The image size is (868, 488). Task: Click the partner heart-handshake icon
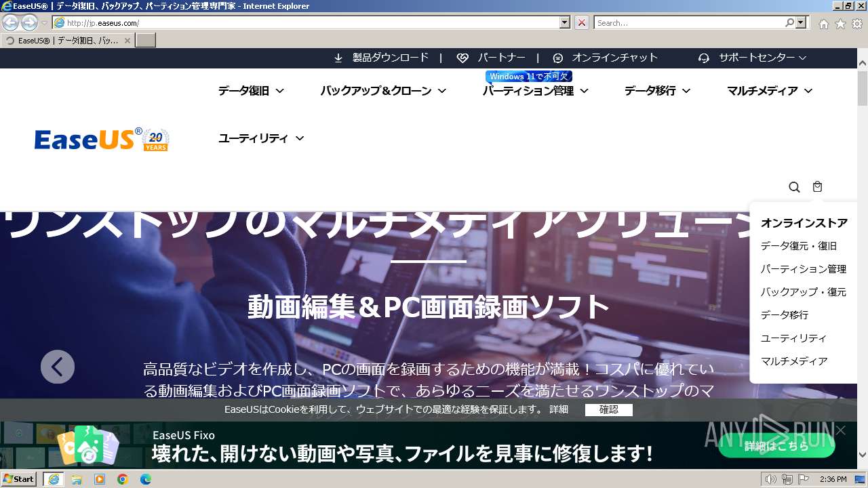pos(462,58)
